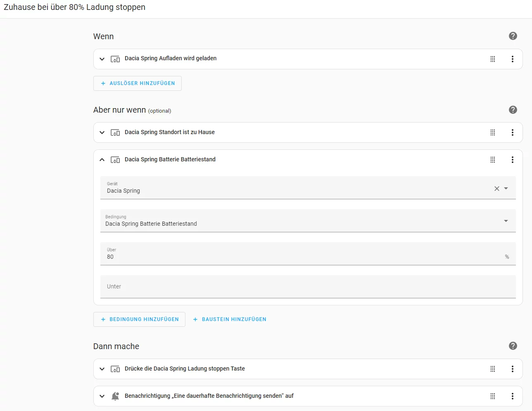Viewport: 532px width, 411px height.
Task: Open help for Dann mache section
Action: click(x=513, y=346)
